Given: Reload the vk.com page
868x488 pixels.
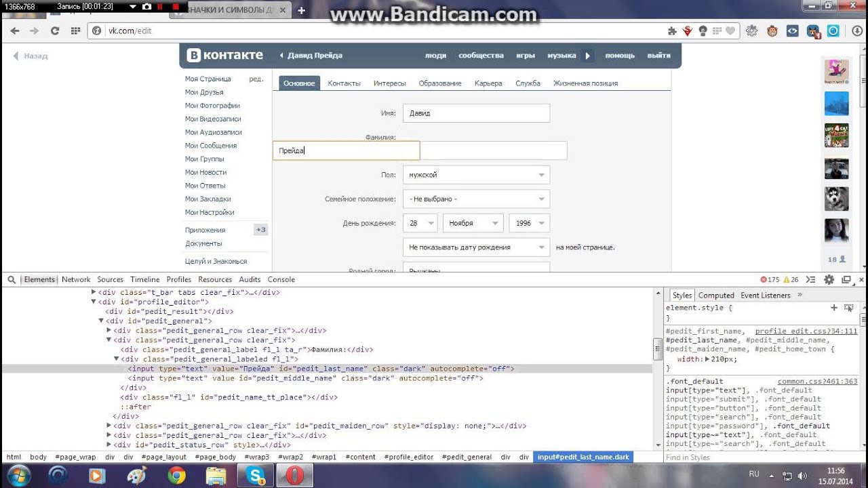Looking at the screenshot, I should (x=55, y=30).
